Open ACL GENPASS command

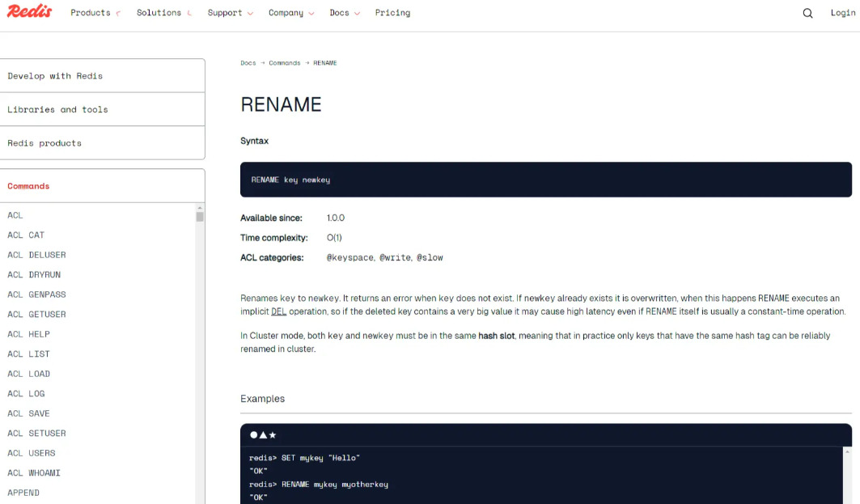click(x=36, y=294)
